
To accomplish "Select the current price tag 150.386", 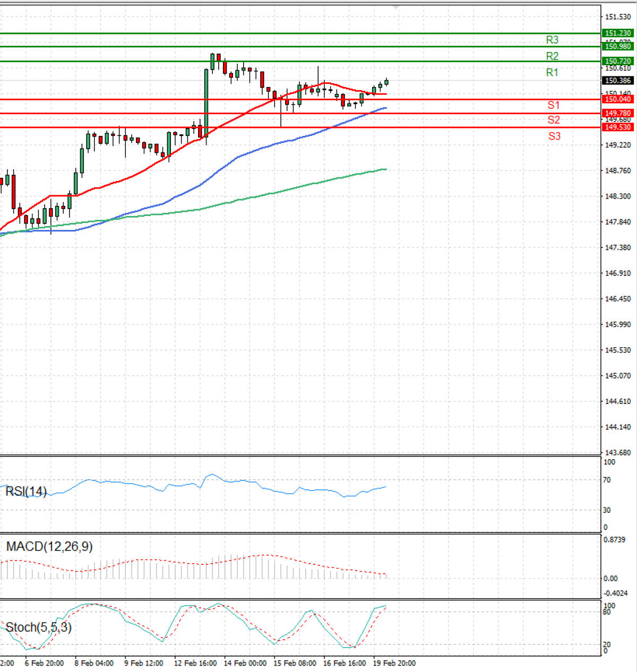I will [x=618, y=81].
